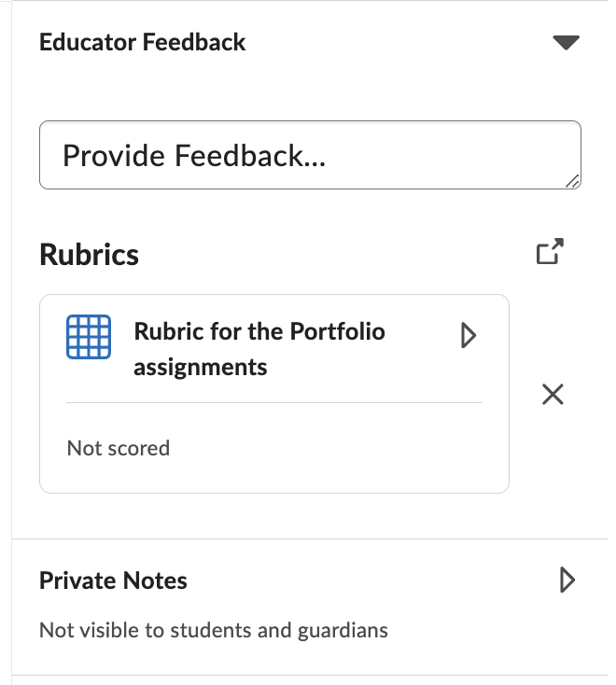The width and height of the screenshot is (616, 685).
Task: Click the Educator Feedback heading
Action: (x=143, y=42)
